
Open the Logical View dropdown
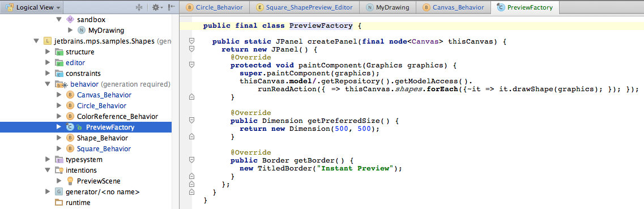click(33, 7)
